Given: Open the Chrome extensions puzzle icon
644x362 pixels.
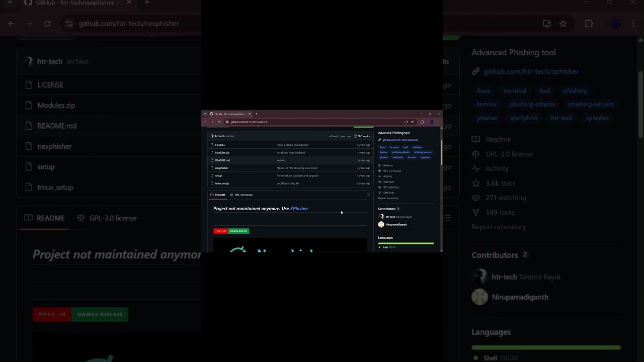Looking at the screenshot, I should (x=422, y=122).
